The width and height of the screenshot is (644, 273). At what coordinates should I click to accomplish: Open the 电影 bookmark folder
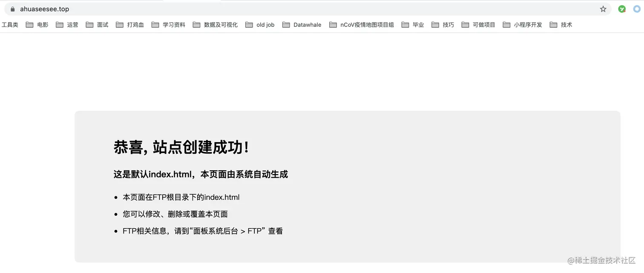click(37, 25)
